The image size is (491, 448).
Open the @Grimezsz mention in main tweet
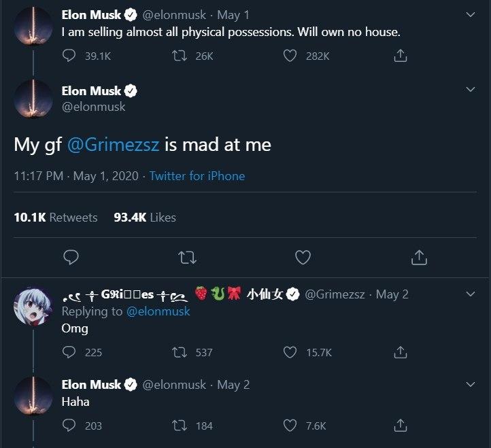tap(112, 144)
